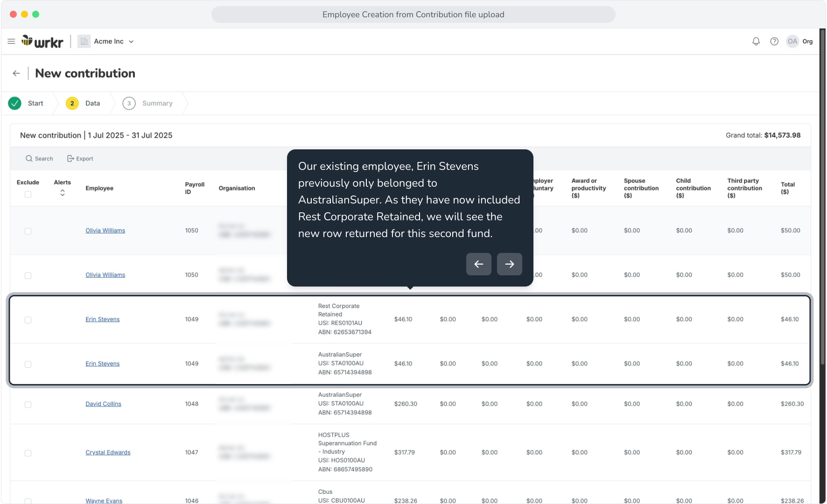Toggle the header Exclude all checkbox

coord(28,194)
